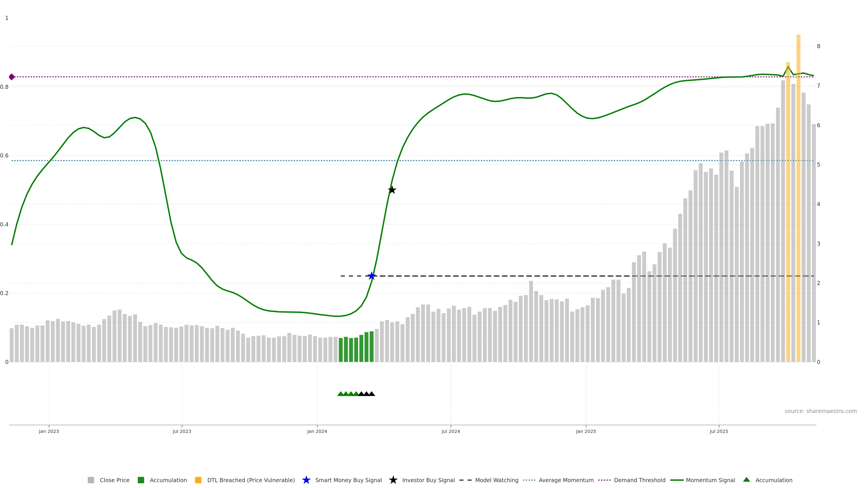Click the blue star icon in the legend
This screenshot has height=488, width=868.
(306, 480)
